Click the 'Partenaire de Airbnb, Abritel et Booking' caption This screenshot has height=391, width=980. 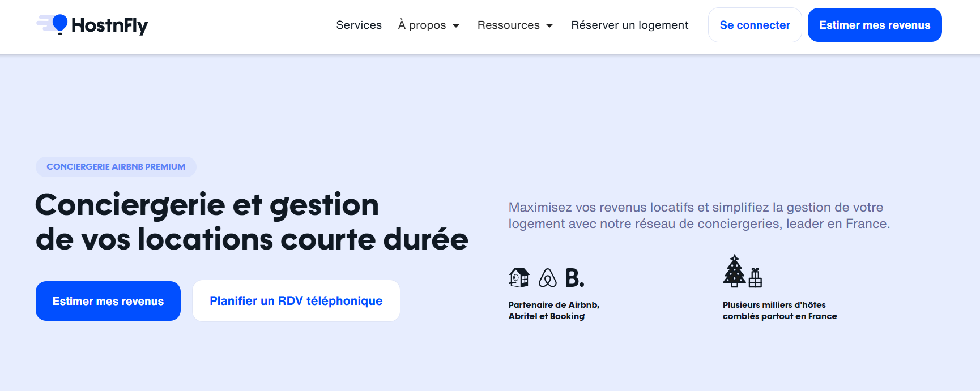click(x=553, y=310)
